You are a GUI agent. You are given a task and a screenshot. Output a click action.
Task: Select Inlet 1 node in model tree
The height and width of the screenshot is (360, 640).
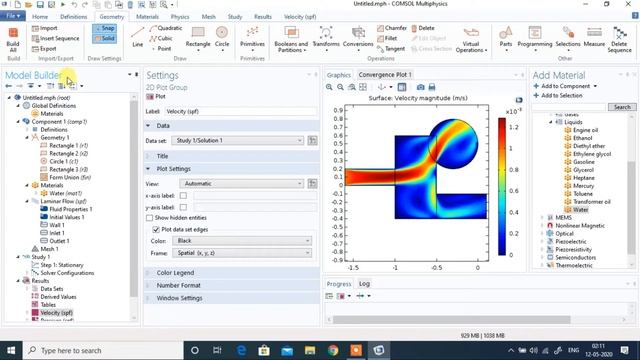click(52, 233)
